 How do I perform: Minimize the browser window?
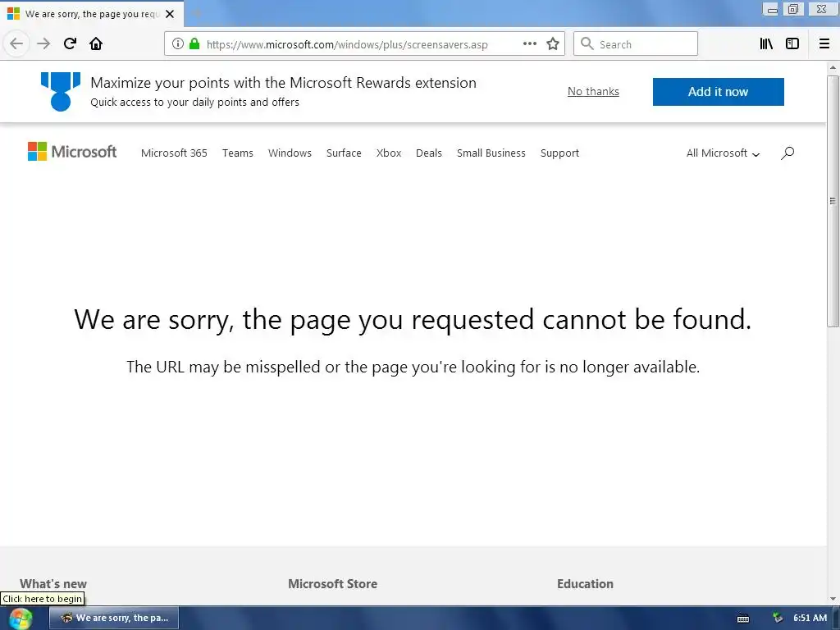(771, 10)
